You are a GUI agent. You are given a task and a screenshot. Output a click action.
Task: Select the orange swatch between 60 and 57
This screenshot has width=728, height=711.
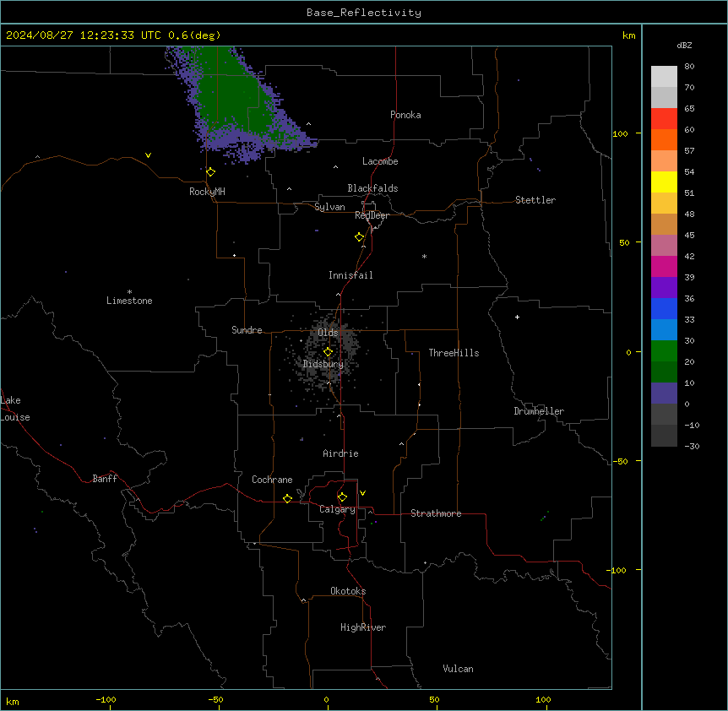(x=664, y=139)
